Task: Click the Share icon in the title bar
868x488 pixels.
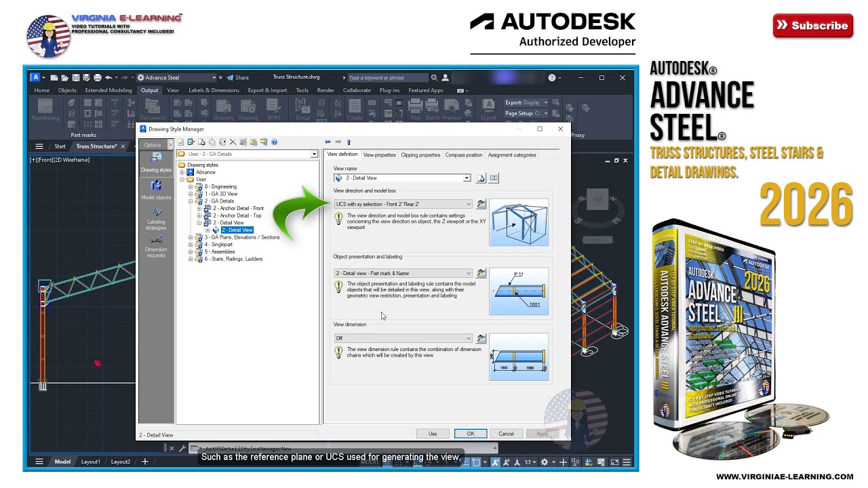Action: pos(237,77)
